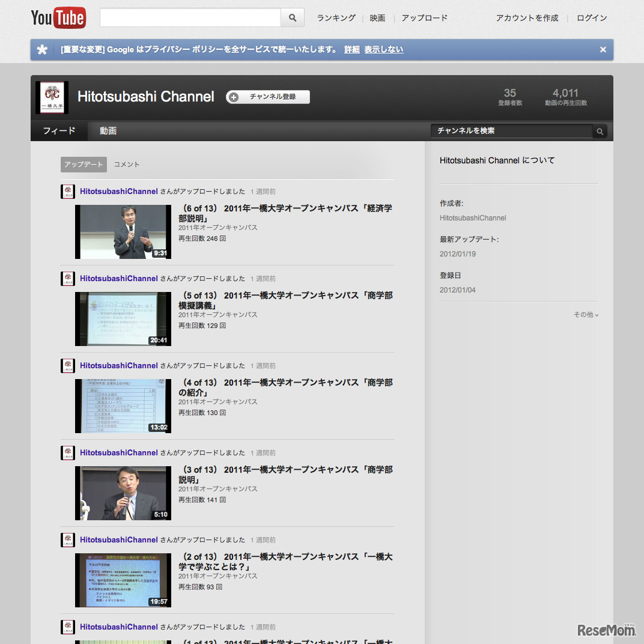Open 映画 from the top navigation
The height and width of the screenshot is (644, 644).
377,18
